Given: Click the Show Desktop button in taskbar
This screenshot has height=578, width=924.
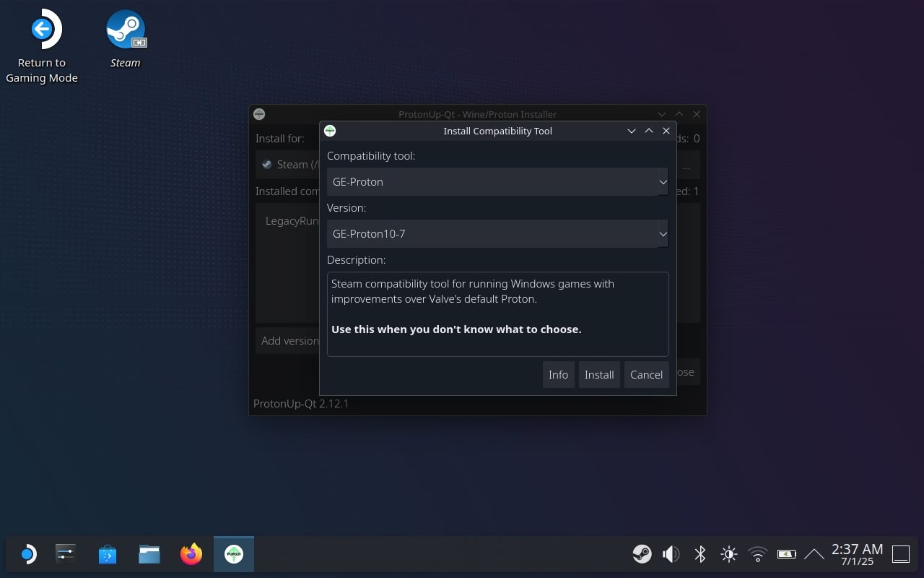Looking at the screenshot, I should tap(901, 554).
